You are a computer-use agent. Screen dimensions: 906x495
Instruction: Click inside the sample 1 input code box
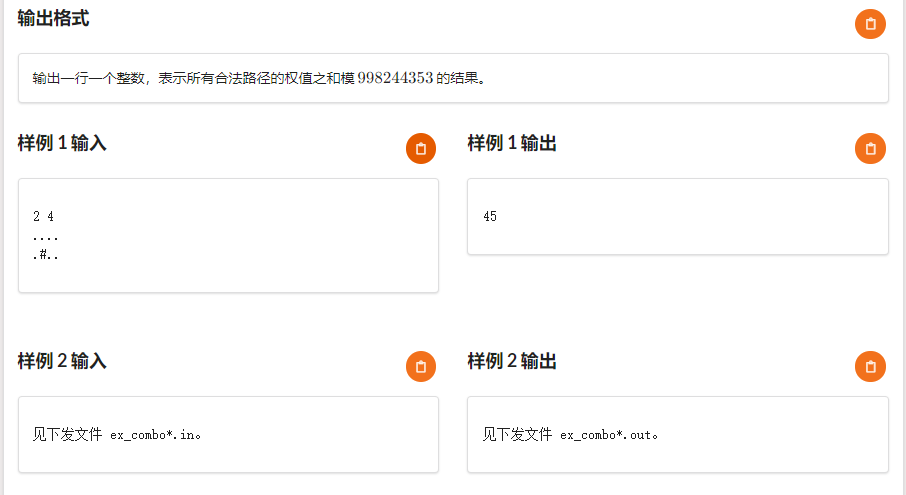pyautogui.click(x=228, y=235)
